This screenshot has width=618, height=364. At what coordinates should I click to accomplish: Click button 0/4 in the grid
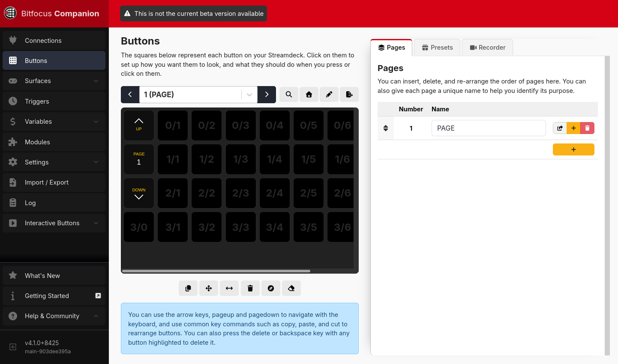pyautogui.click(x=275, y=125)
